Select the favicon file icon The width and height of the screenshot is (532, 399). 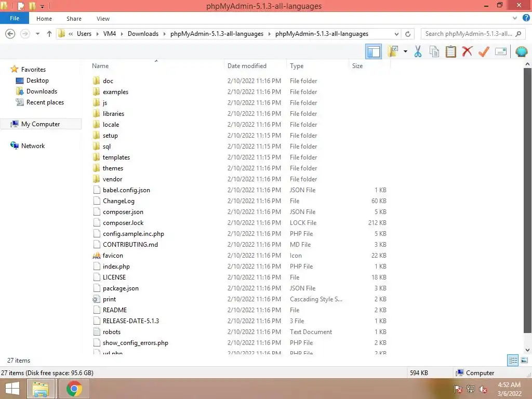coord(96,255)
